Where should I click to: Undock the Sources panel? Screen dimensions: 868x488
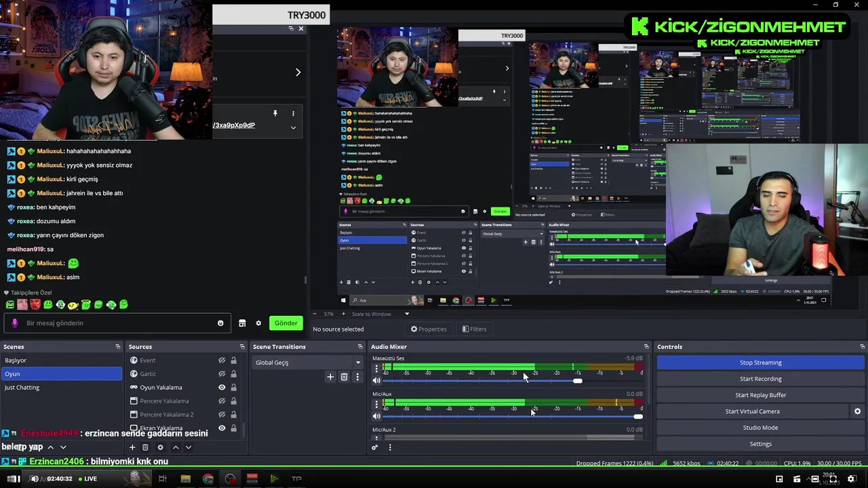pyautogui.click(x=243, y=347)
